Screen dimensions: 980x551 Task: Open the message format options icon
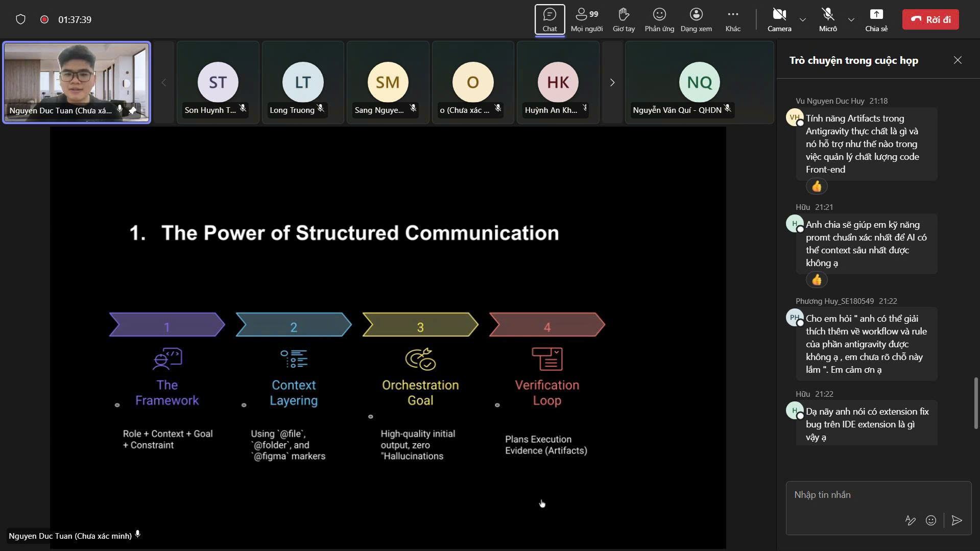(910, 520)
